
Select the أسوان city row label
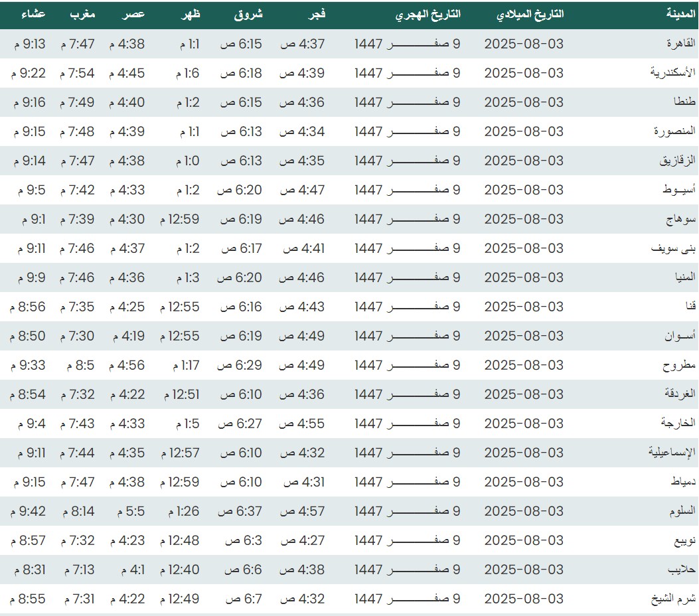point(680,336)
